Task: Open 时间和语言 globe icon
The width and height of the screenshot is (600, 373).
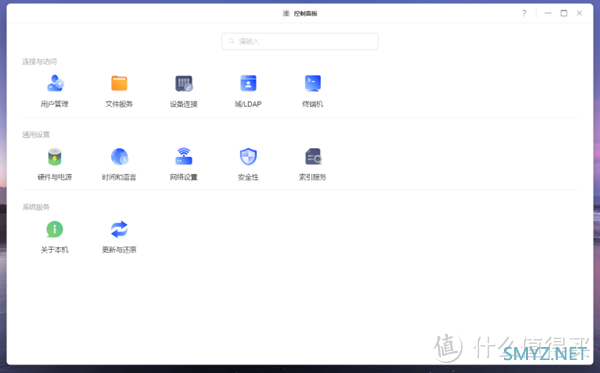Action: click(119, 156)
